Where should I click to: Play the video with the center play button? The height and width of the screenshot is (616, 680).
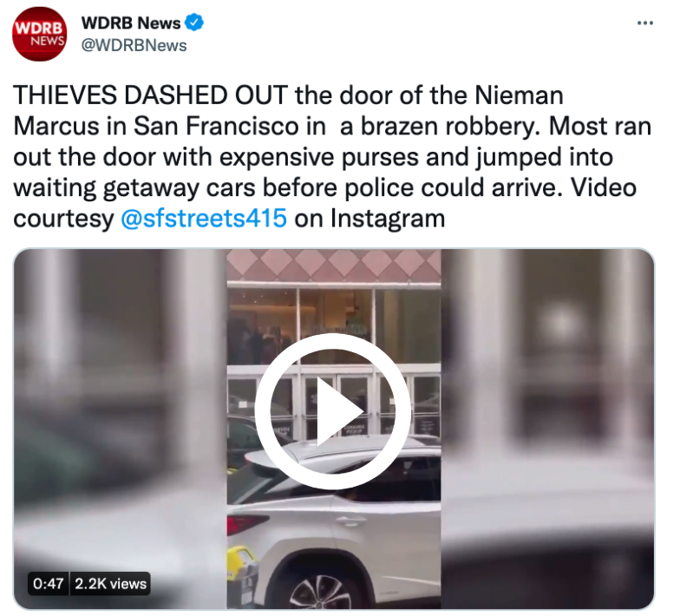point(333,411)
